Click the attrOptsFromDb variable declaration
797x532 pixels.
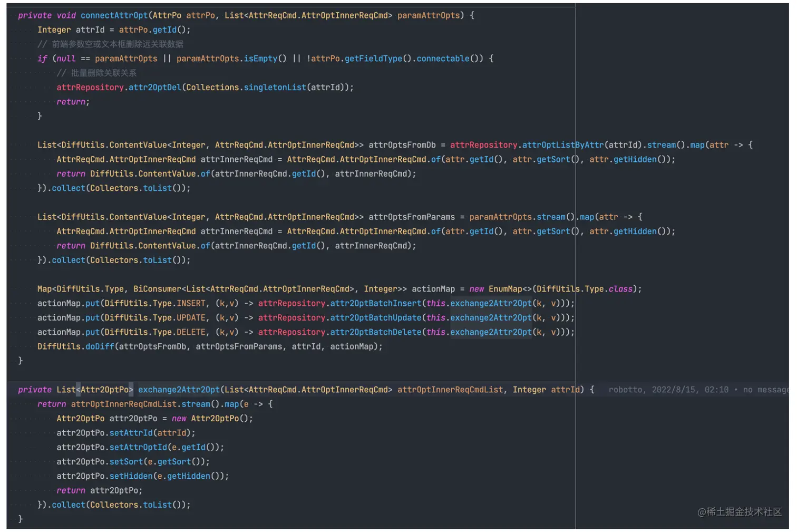point(402,145)
